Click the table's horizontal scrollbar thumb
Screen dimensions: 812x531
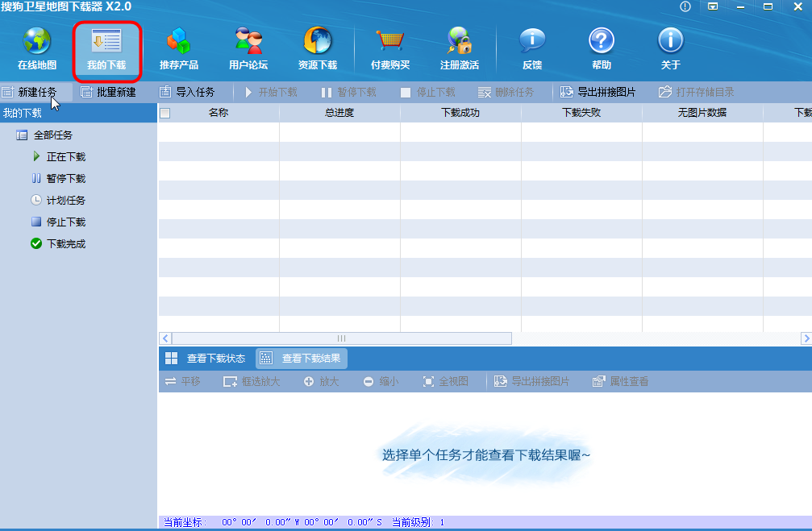click(x=342, y=338)
